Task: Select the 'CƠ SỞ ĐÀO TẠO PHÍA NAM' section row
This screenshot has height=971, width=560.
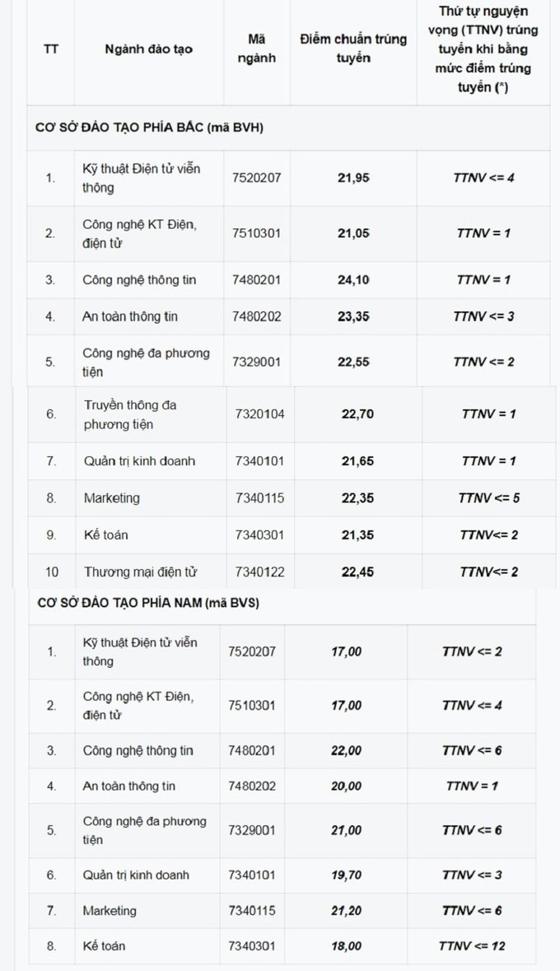Action: coord(282,603)
